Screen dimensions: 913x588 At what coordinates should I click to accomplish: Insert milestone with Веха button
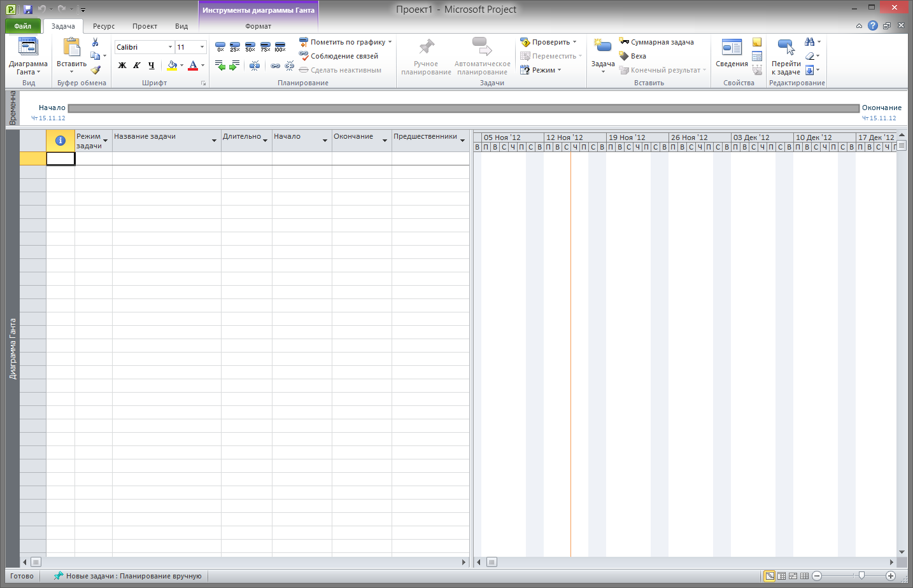(633, 56)
